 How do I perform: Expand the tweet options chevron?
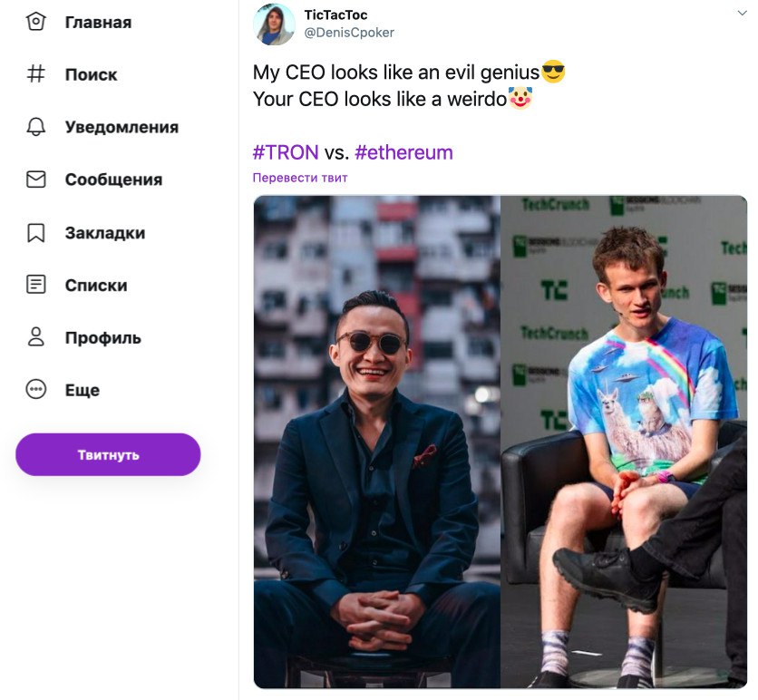(x=743, y=14)
